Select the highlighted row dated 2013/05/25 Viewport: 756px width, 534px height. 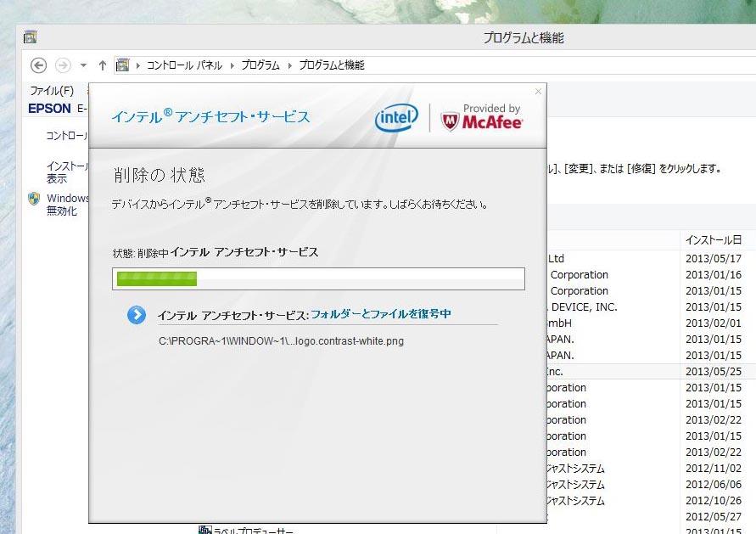(652, 372)
